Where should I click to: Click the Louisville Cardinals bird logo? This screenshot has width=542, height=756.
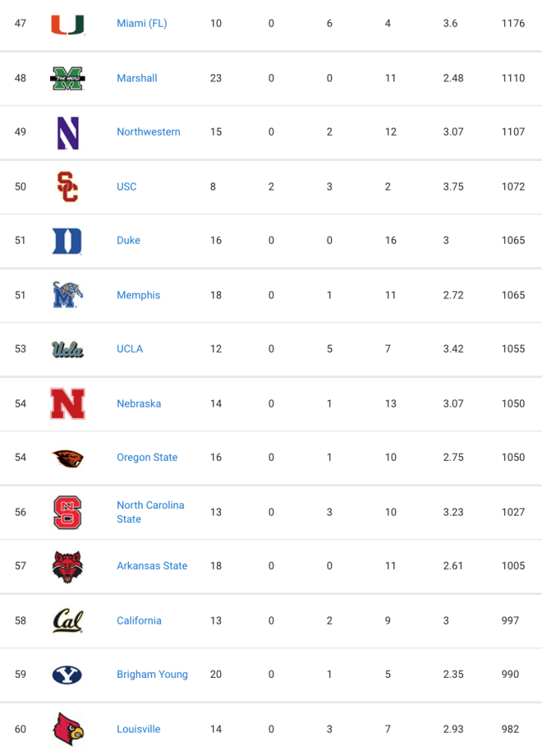click(x=68, y=729)
